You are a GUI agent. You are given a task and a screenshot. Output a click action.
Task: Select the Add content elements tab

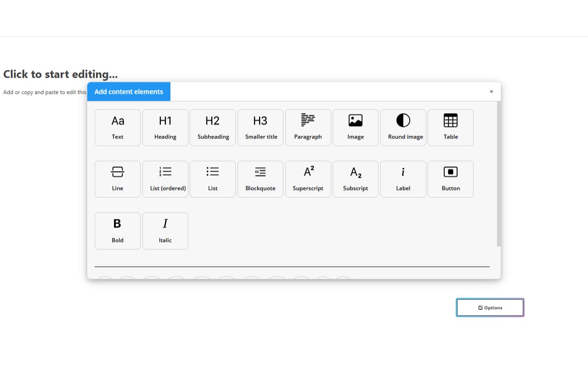point(129,92)
